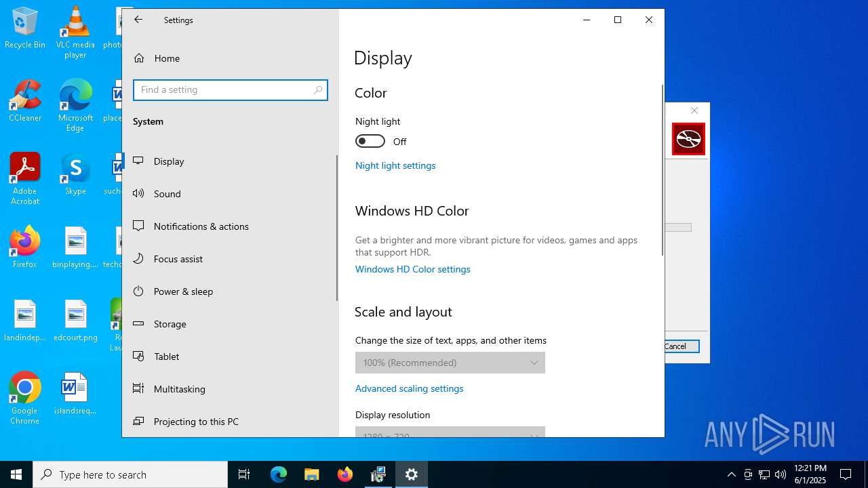
Task: Click the Settings gear on the taskbar
Action: coord(412,474)
